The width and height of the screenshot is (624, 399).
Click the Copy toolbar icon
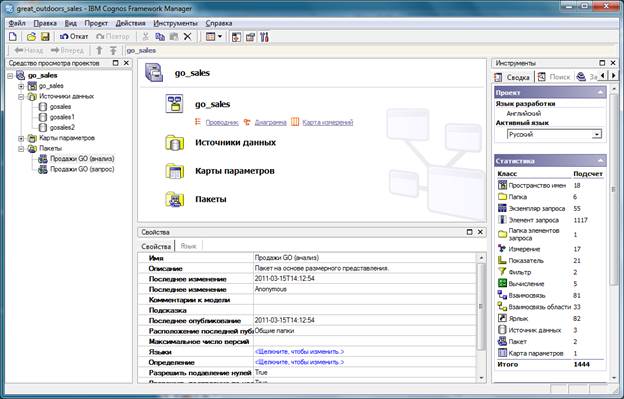point(160,37)
